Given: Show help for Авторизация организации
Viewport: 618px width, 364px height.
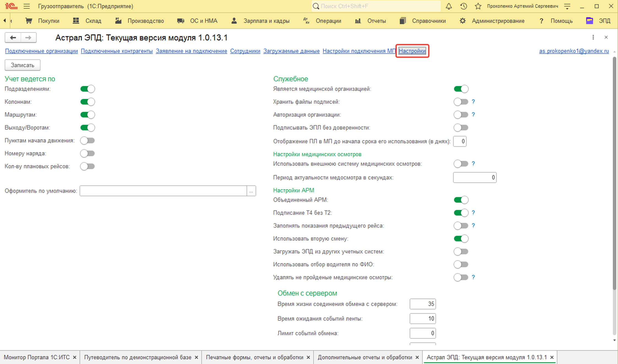Looking at the screenshot, I should pos(473,115).
